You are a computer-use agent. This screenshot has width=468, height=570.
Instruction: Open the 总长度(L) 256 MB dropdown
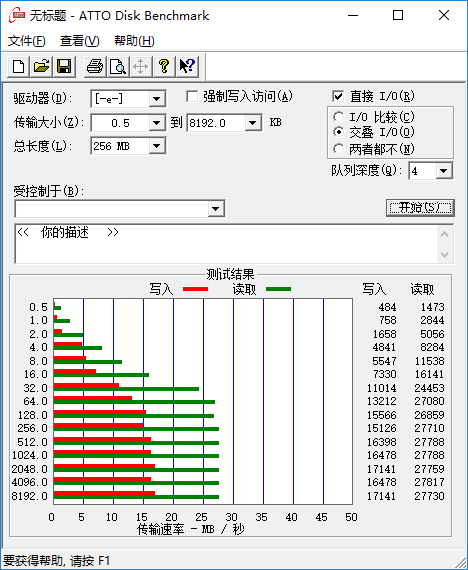point(157,146)
